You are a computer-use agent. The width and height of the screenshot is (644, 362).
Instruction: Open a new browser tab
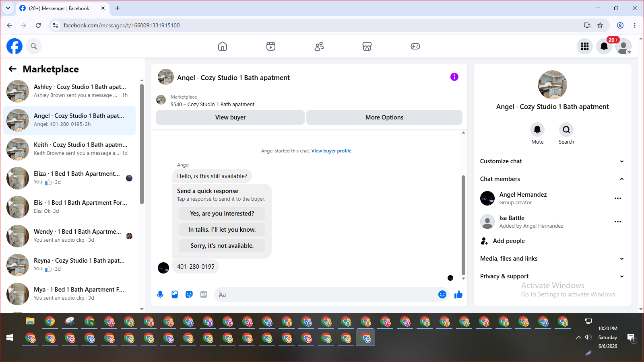tap(118, 8)
